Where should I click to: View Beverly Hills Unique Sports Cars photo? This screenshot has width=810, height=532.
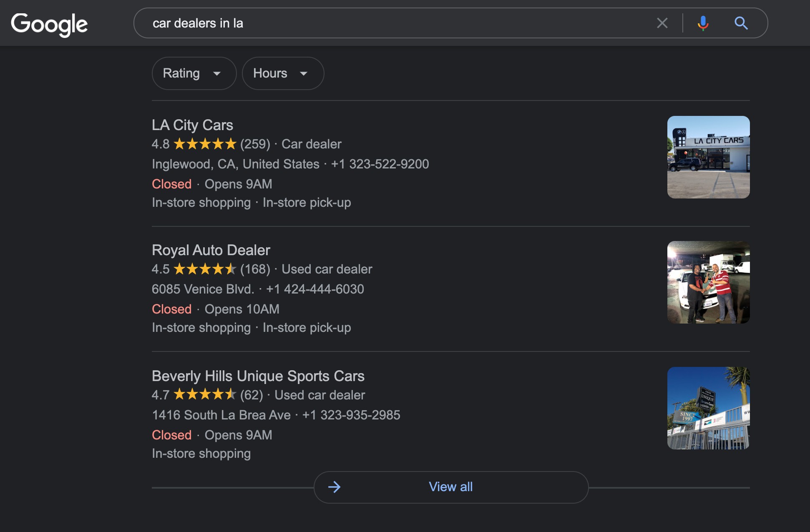708,408
